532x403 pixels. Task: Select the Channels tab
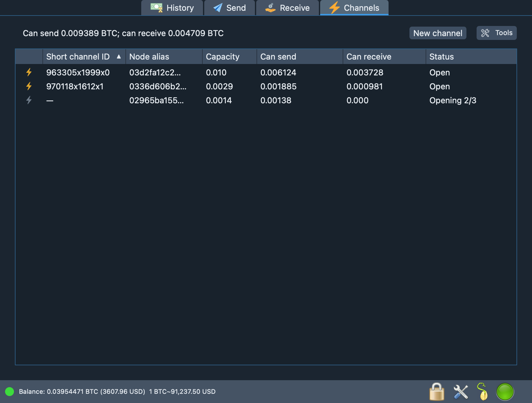tap(354, 8)
